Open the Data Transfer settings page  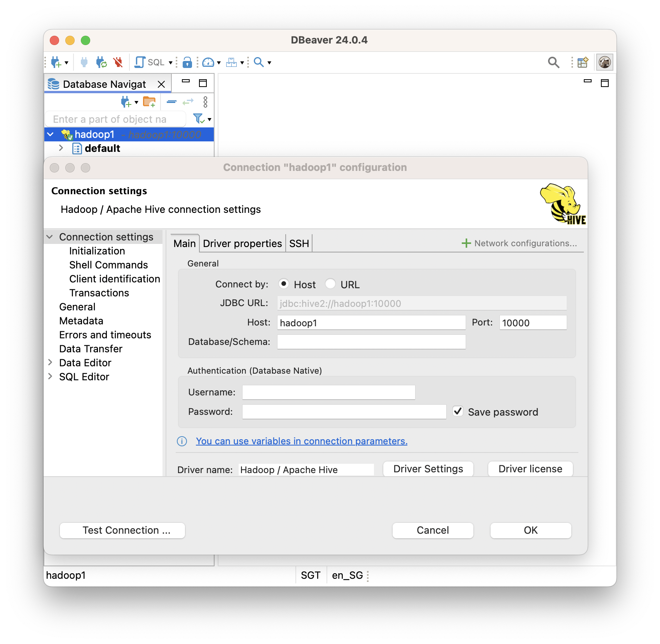pyautogui.click(x=91, y=349)
